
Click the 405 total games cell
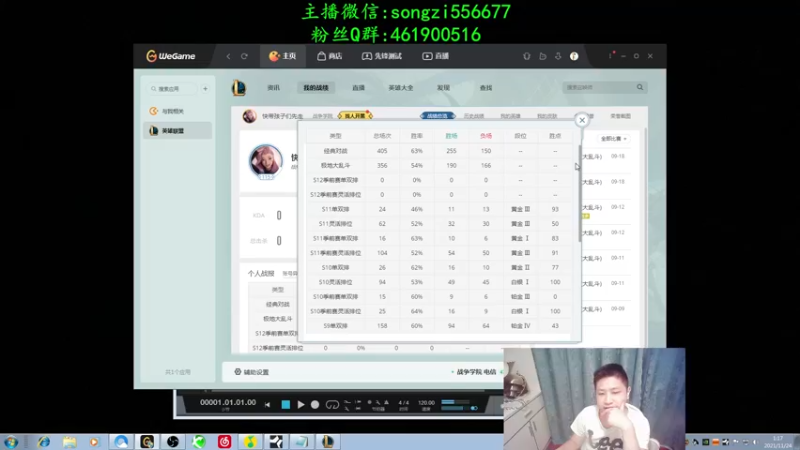(x=382, y=151)
